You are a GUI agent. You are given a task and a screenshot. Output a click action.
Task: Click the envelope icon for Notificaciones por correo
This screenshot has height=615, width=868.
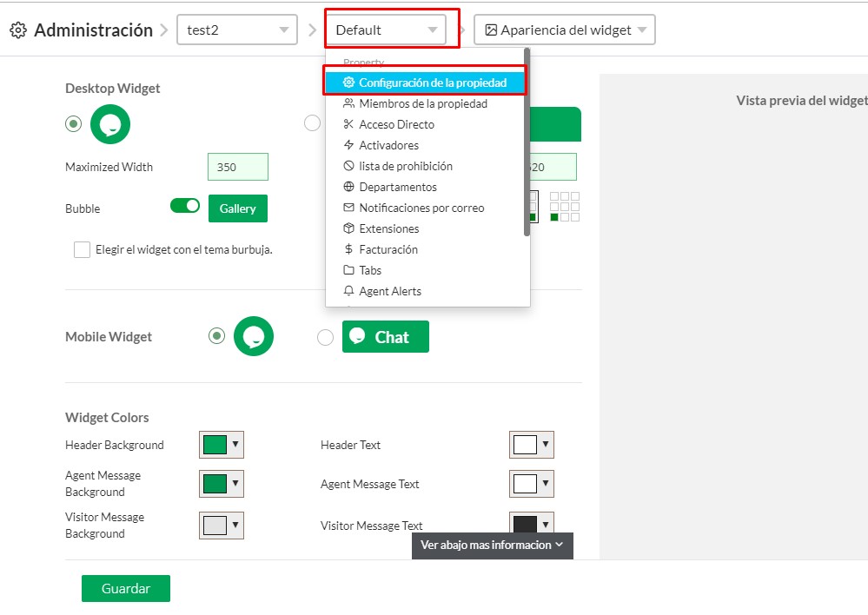[349, 208]
